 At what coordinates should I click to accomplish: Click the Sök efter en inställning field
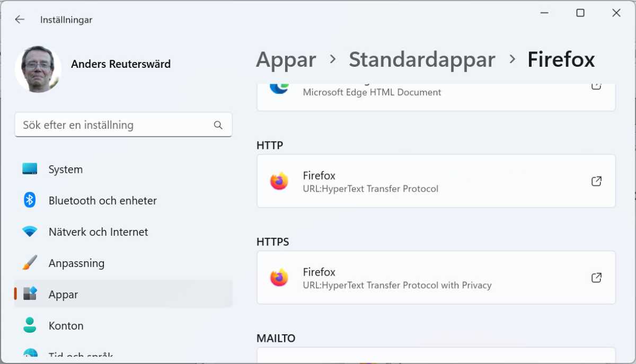(114, 125)
